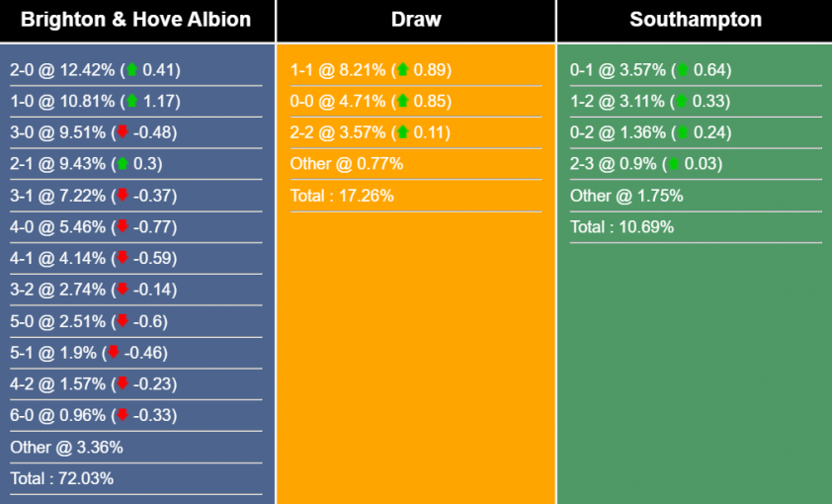The width and height of the screenshot is (832, 504).
Task: Click Draw Total : 17.26% row
Action: point(342,196)
